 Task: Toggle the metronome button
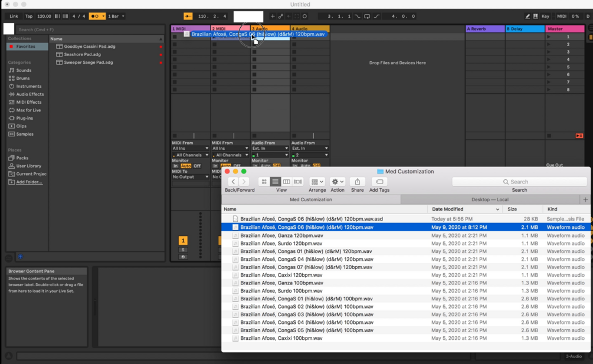pyautogui.click(x=97, y=17)
